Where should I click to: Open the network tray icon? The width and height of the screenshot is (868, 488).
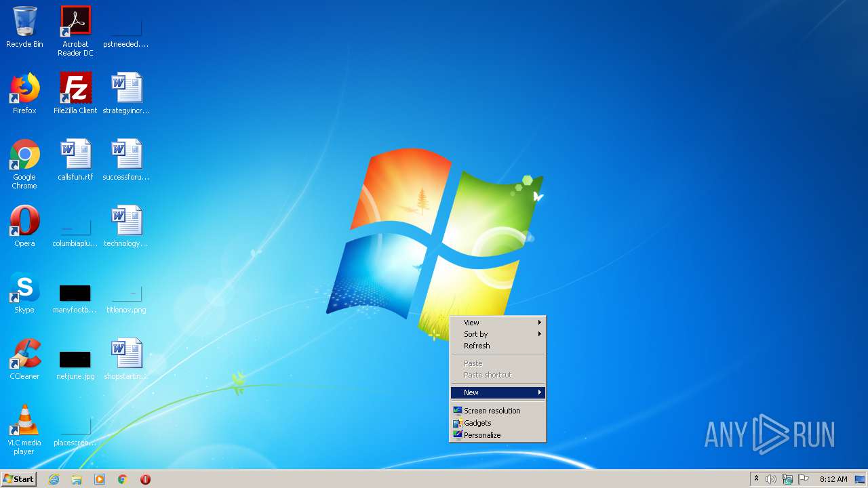(x=787, y=479)
